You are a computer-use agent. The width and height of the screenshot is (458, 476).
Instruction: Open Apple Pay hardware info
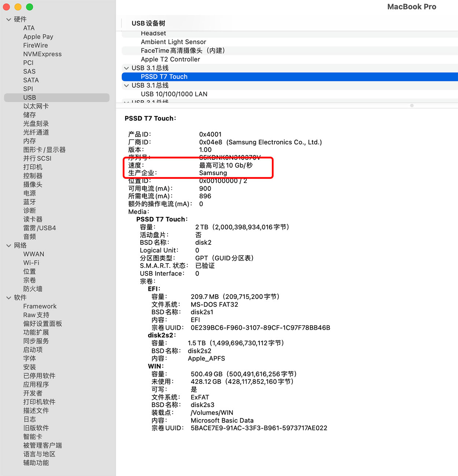click(x=38, y=37)
